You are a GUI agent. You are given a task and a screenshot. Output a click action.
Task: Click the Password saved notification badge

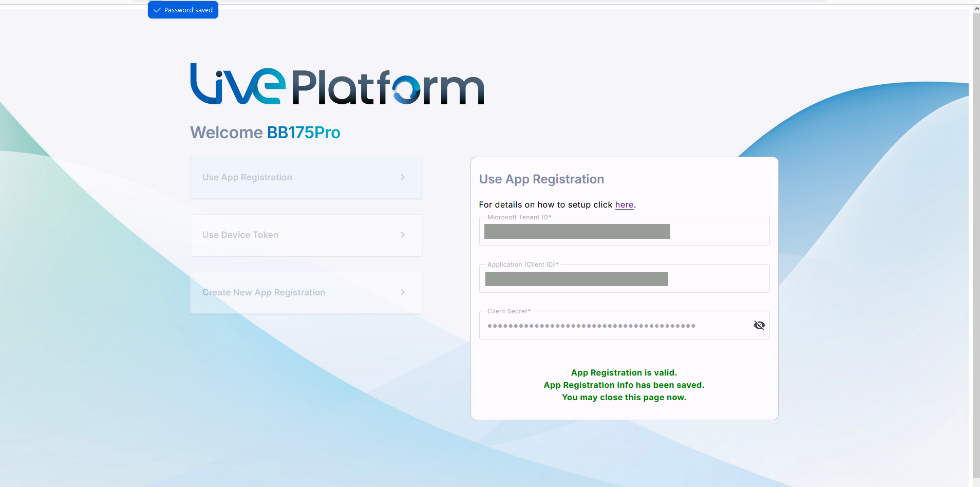pos(183,10)
